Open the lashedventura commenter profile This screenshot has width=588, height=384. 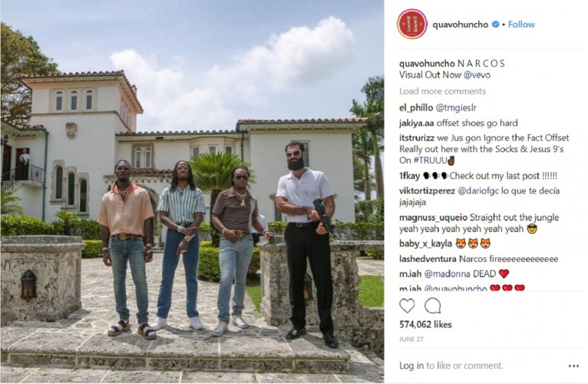428,259
